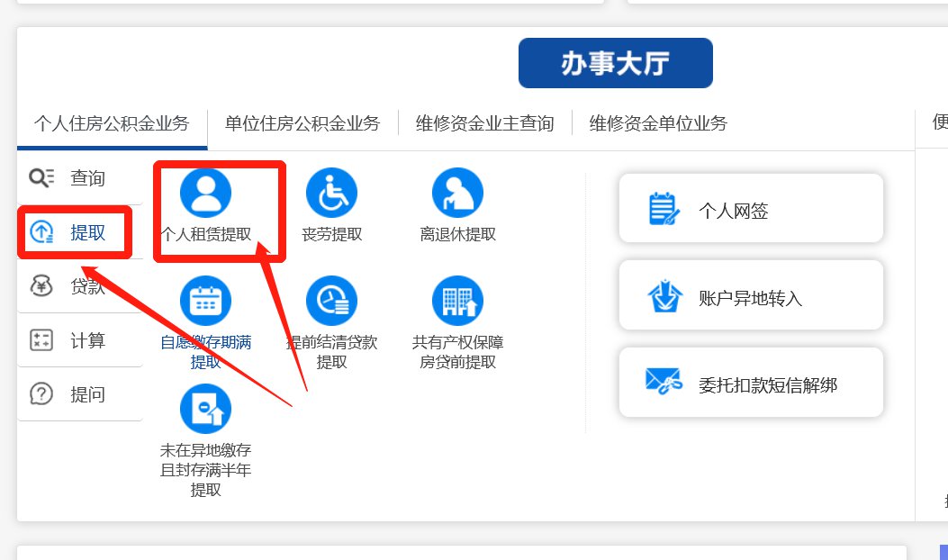Image resolution: width=948 pixels, height=560 pixels.
Task: Click the 委托扣款短信解绑 envelope icon
Action: (664, 382)
